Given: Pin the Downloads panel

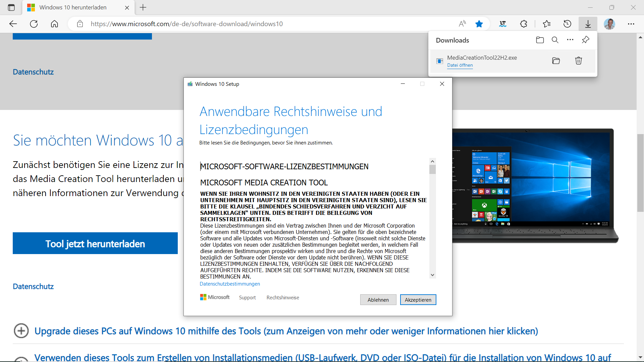Looking at the screenshot, I should [586, 40].
